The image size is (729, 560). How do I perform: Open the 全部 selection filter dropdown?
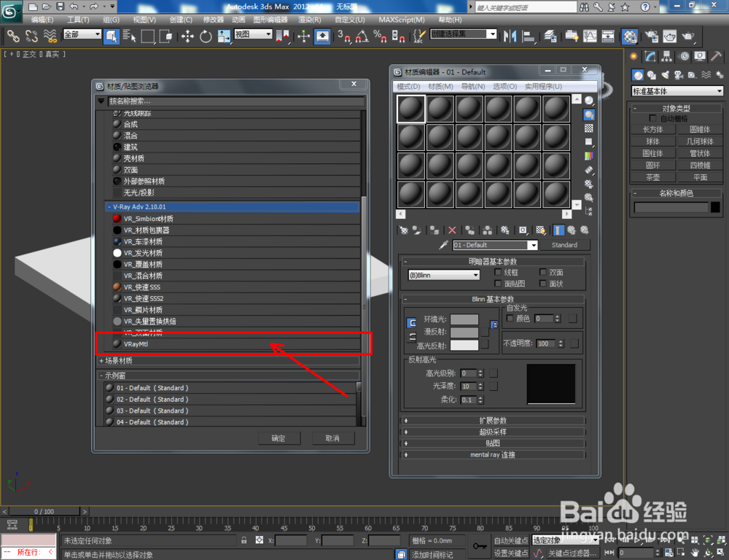(x=82, y=34)
